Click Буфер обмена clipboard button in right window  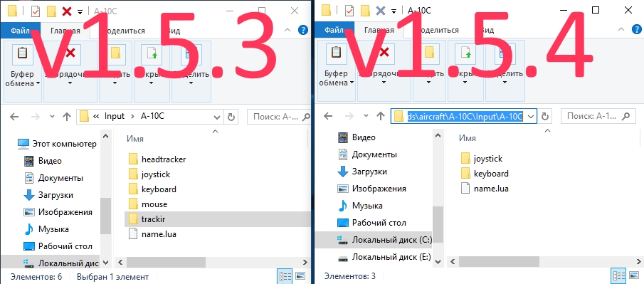[x=336, y=70]
